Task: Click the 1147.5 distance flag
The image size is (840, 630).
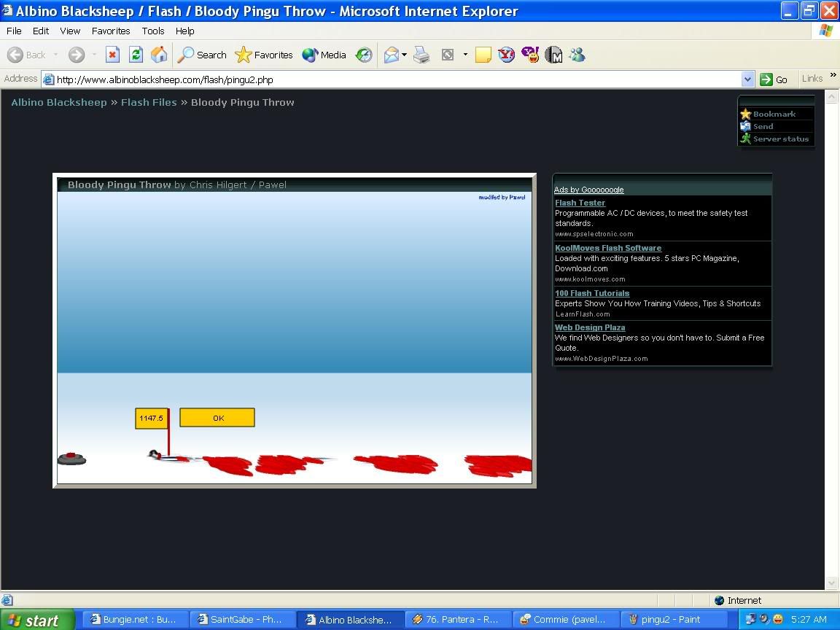Action: [x=151, y=418]
